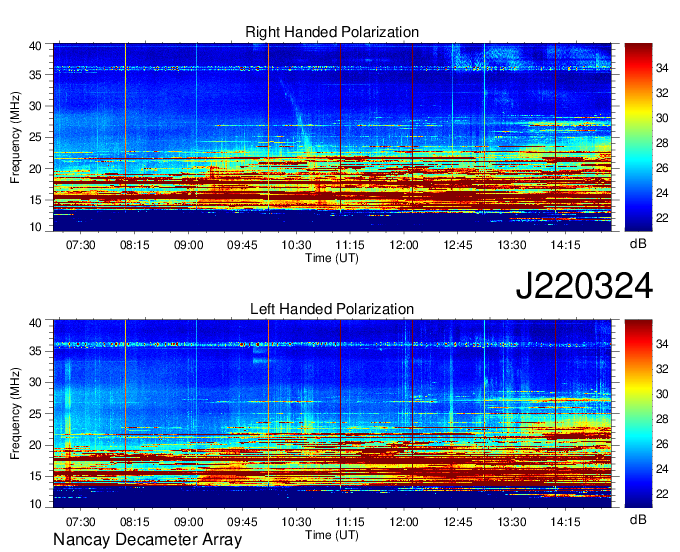Click the 34 dB value on Right Handed colorbar

tap(662, 68)
